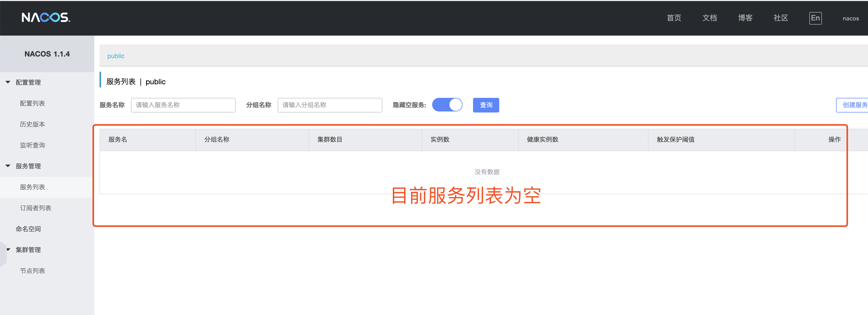This screenshot has height=315, width=868.
Task: Open the 文档 documentation link
Action: click(x=709, y=18)
